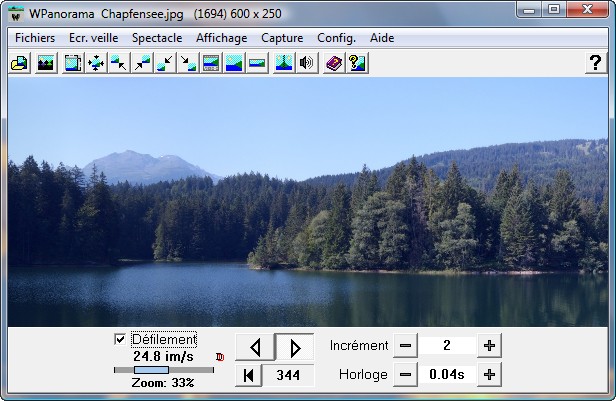Open the Affichage menu
Viewport: 616px width, 401px height.
click(x=222, y=38)
